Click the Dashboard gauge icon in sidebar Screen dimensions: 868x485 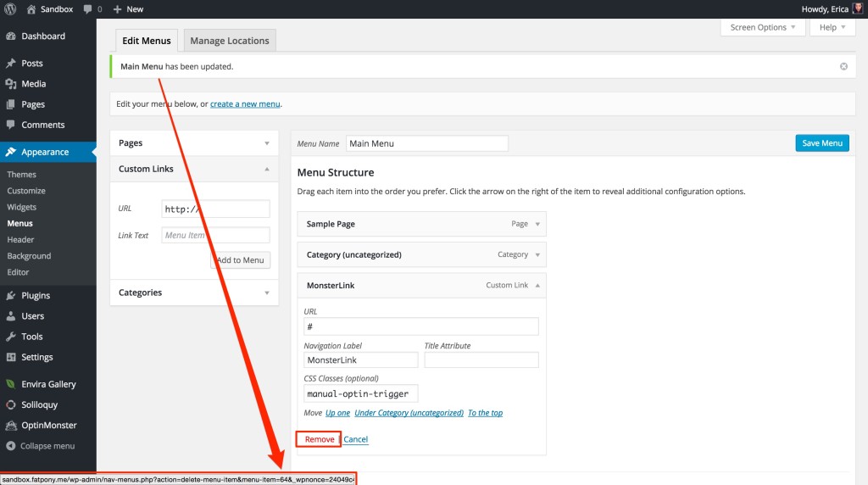pyautogui.click(x=10, y=36)
